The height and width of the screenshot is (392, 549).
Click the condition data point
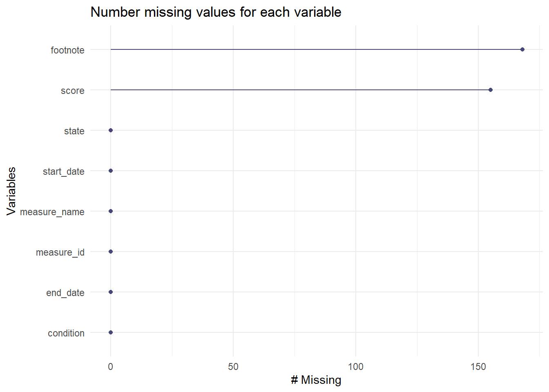pyautogui.click(x=111, y=332)
